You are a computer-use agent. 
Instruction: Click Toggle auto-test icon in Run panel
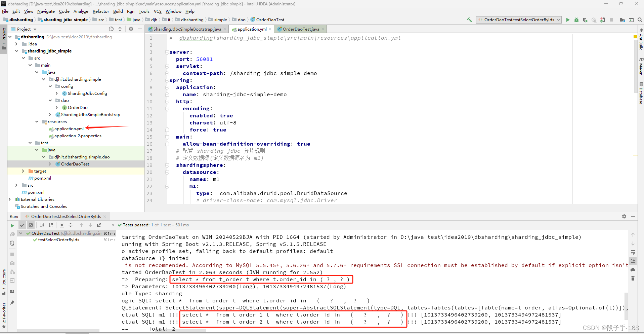click(x=12, y=243)
